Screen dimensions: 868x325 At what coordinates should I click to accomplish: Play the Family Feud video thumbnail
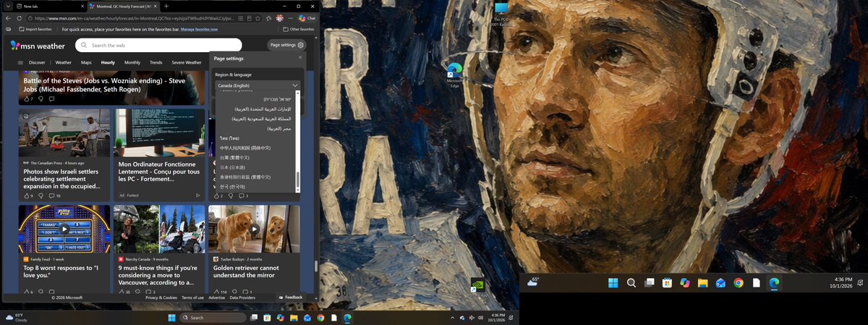coord(64,229)
